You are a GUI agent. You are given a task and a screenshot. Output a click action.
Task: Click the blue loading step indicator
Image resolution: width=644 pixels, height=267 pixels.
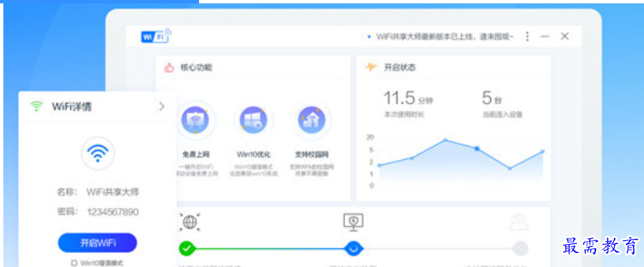(353, 248)
